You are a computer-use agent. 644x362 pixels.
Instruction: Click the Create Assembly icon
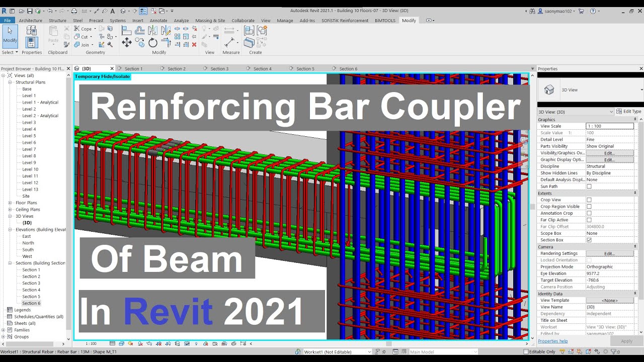(249, 31)
